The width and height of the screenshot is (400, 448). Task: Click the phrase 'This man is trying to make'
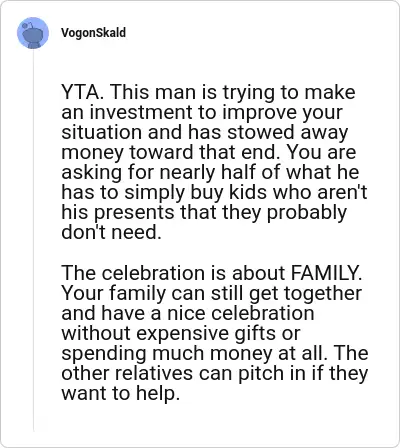(232, 92)
